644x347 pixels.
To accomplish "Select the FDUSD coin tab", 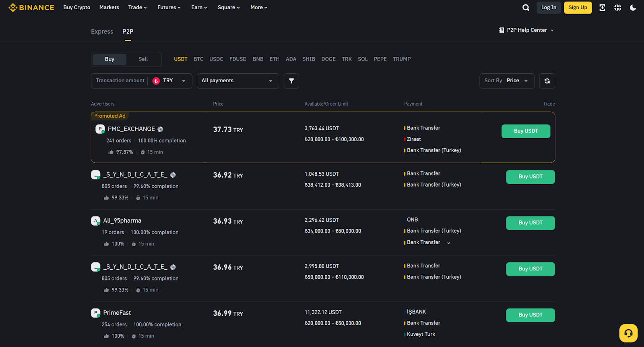I will 238,59.
